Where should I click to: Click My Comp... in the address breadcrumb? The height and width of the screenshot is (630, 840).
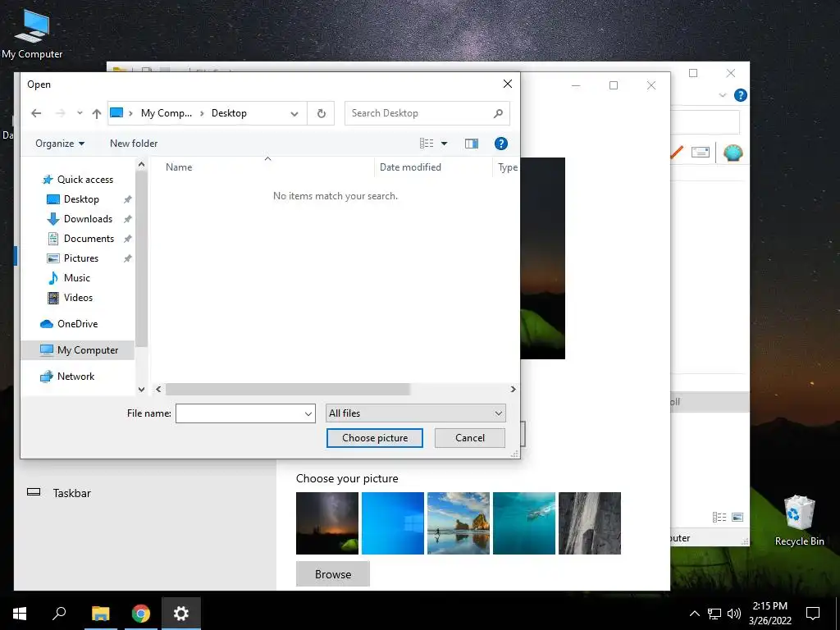tap(166, 113)
